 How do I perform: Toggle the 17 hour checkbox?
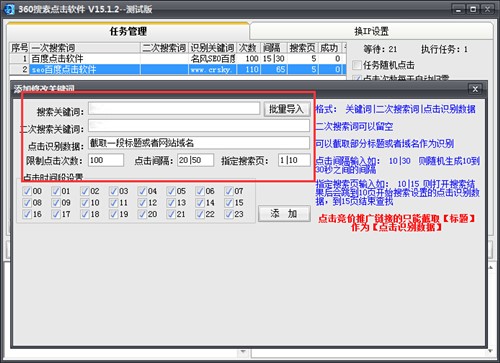tap(56, 214)
